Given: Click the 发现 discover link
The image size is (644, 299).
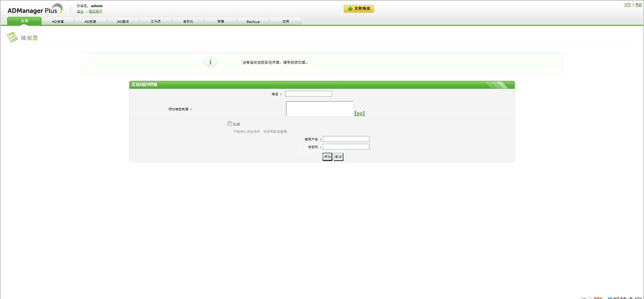Looking at the screenshot, I should point(360,114).
